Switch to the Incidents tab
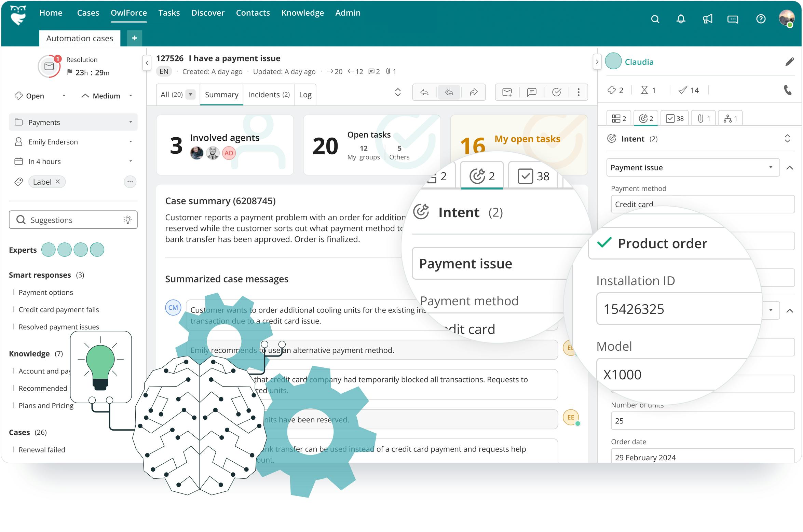Image resolution: width=803 pixels, height=532 pixels. [x=269, y=95]
